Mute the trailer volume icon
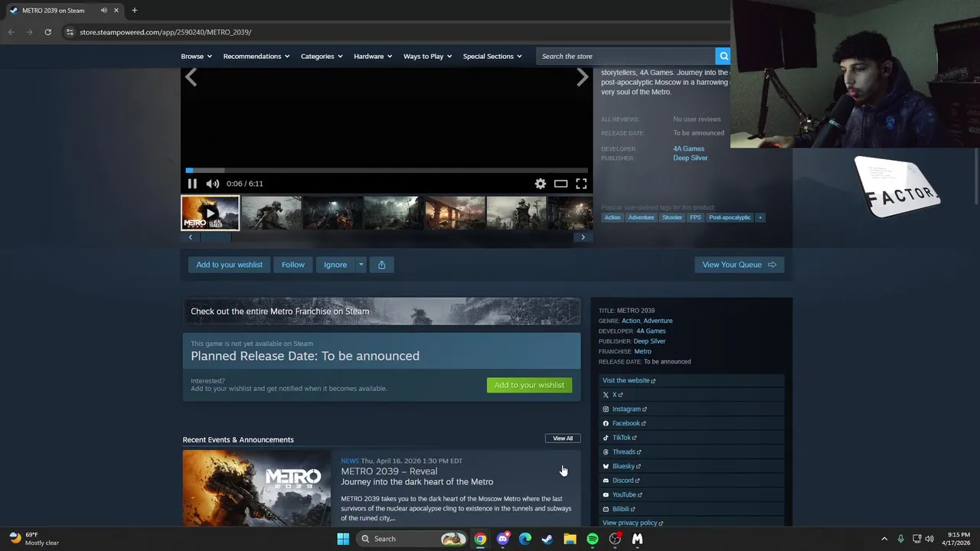 click(x=213, y=184)
